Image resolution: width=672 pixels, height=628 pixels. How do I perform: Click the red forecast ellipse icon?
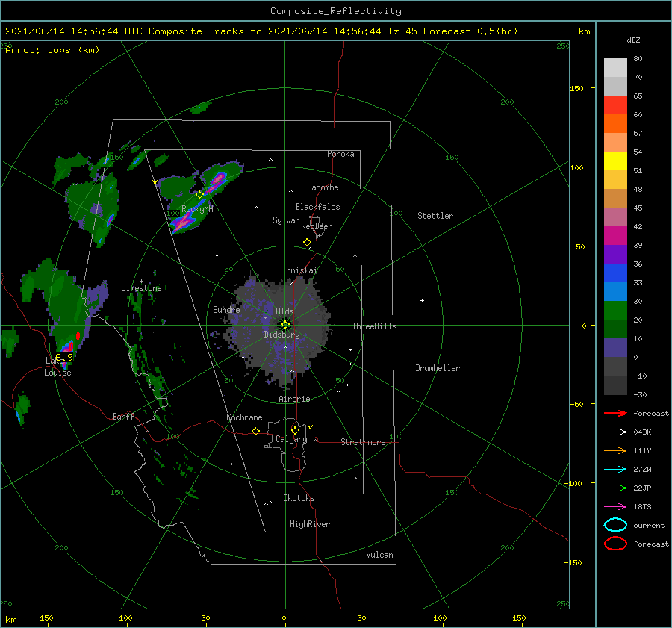615,544
